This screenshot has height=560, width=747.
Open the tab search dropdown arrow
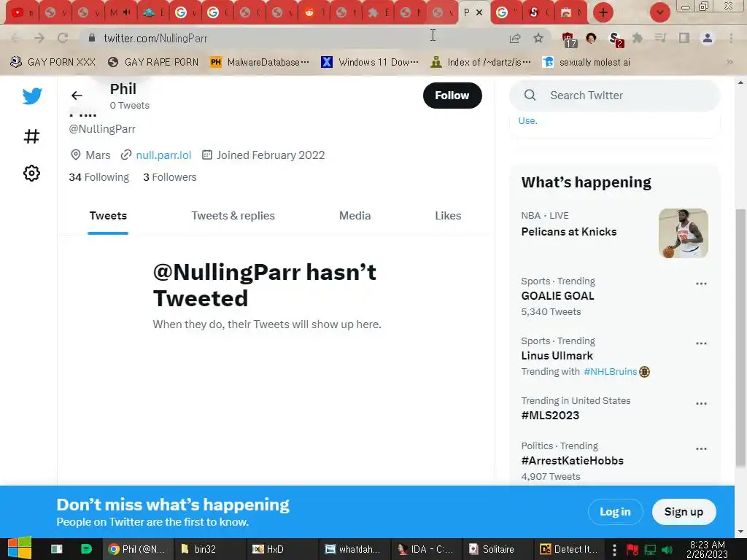tap(659, 12)
